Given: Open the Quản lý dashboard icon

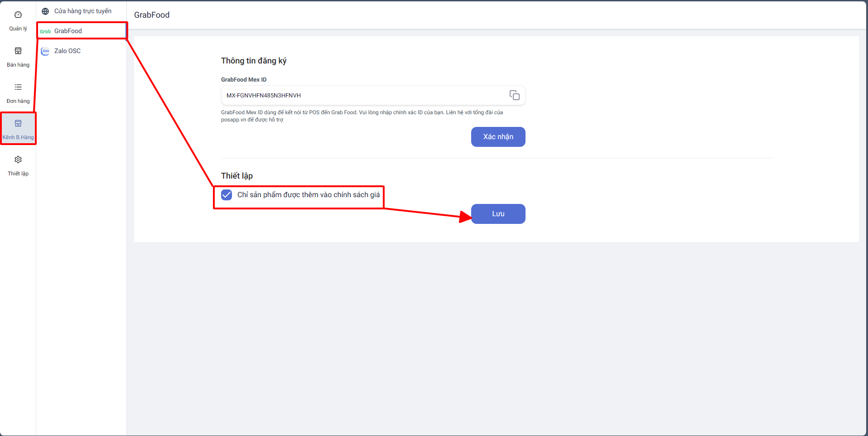Looking at the screenshot, I should (18, 15).
